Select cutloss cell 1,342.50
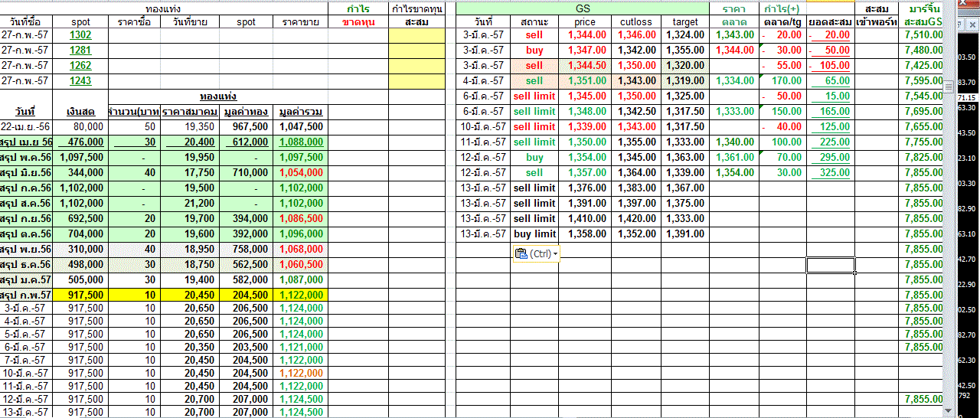Image resolution: width=980 pixels, height=418 pixels. point(636,112)
